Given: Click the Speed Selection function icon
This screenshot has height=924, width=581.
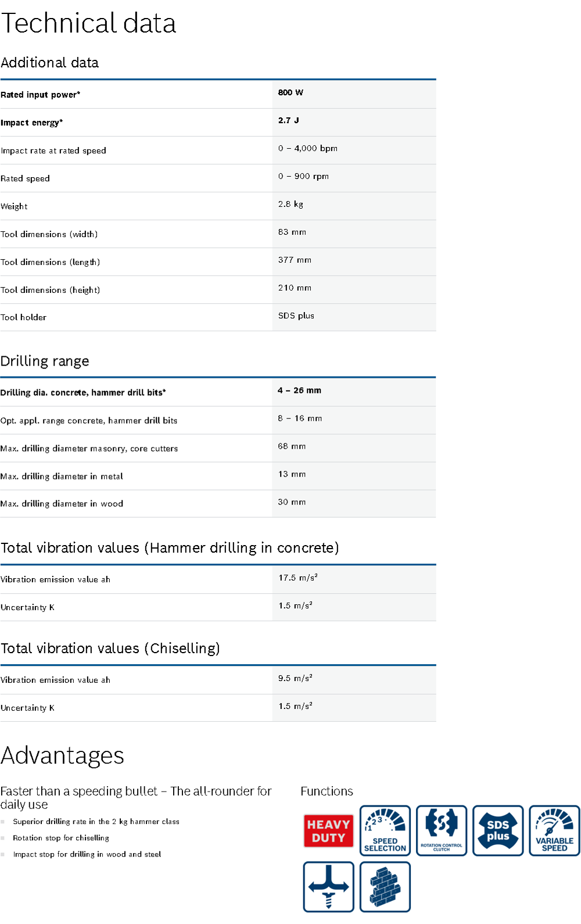Looking at the screenshot, I should coord(385,830).
